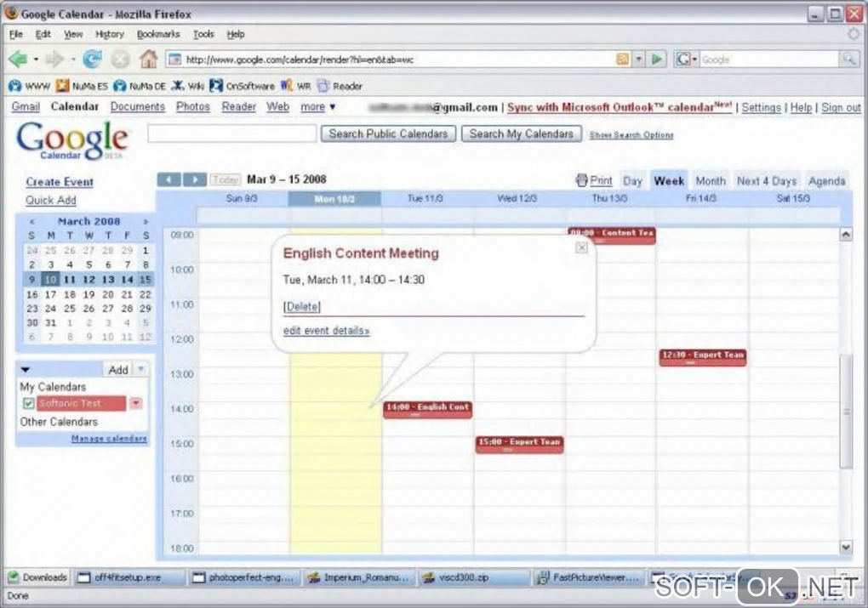Open the 12:30 Expert Team event on Friday
The image size is (868, 608).
click(702, 357)
